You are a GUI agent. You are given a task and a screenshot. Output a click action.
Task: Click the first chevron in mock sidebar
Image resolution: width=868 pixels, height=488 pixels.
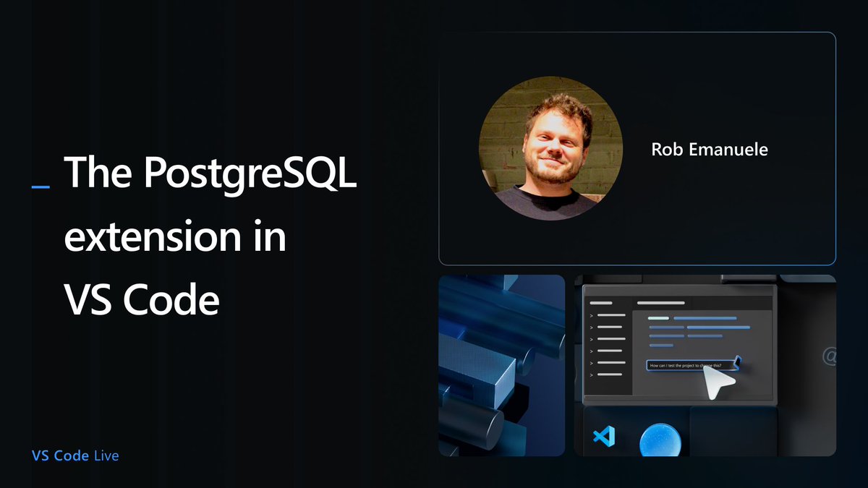591,316
